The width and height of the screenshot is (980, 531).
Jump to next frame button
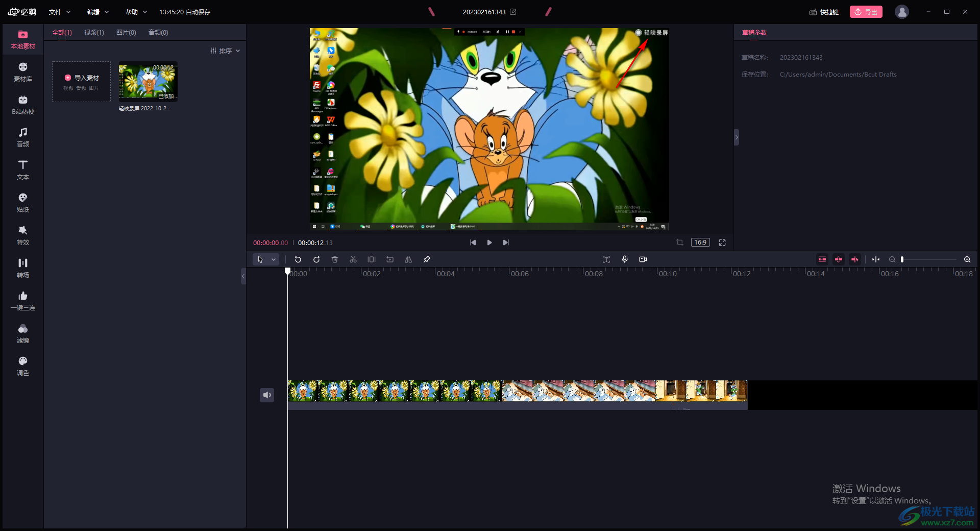pos(506,243)
